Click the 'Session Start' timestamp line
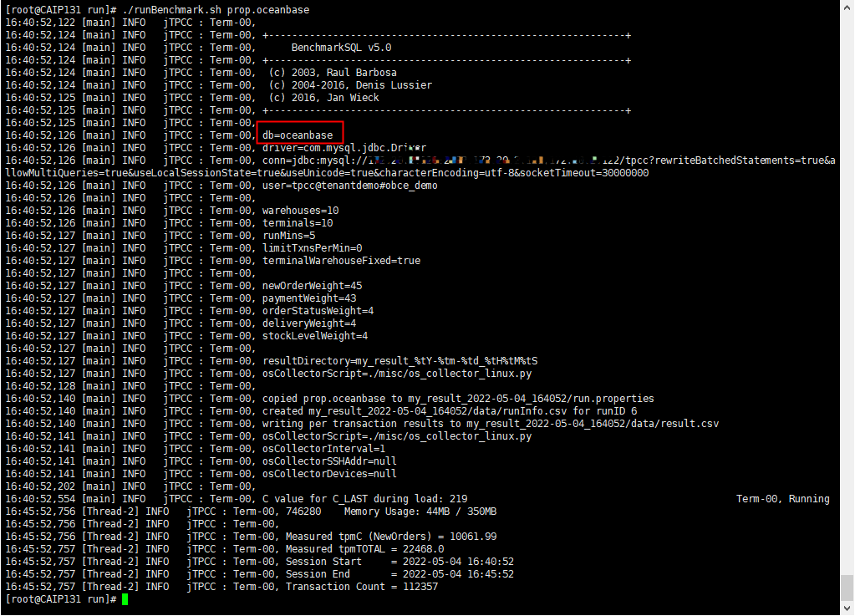 (400, 562)
